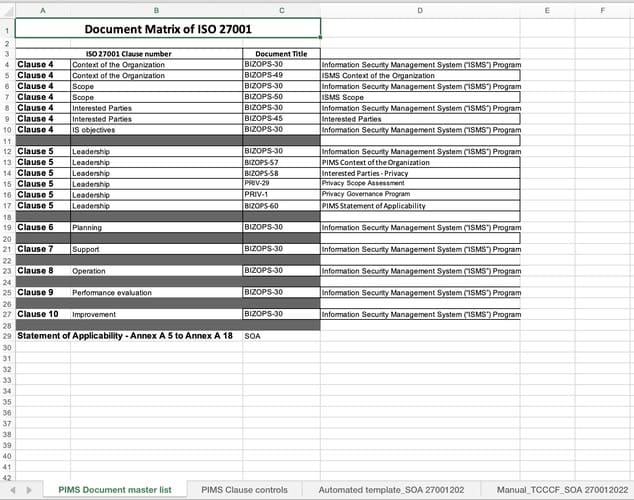This screenshot has width=634, height=500.
Task: Select the Privacy Governance Program cell
Action: 420,195
